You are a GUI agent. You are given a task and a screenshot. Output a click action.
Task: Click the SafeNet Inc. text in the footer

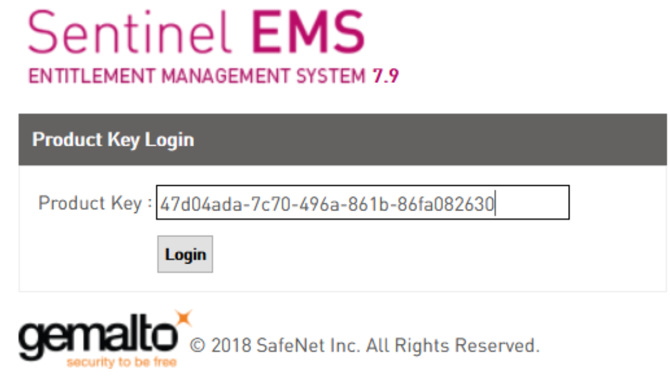click(309, 345)
